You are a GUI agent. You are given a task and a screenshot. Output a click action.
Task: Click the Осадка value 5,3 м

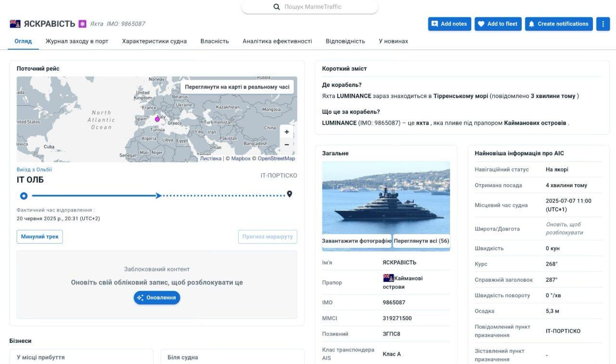click(x=552, y=311)
